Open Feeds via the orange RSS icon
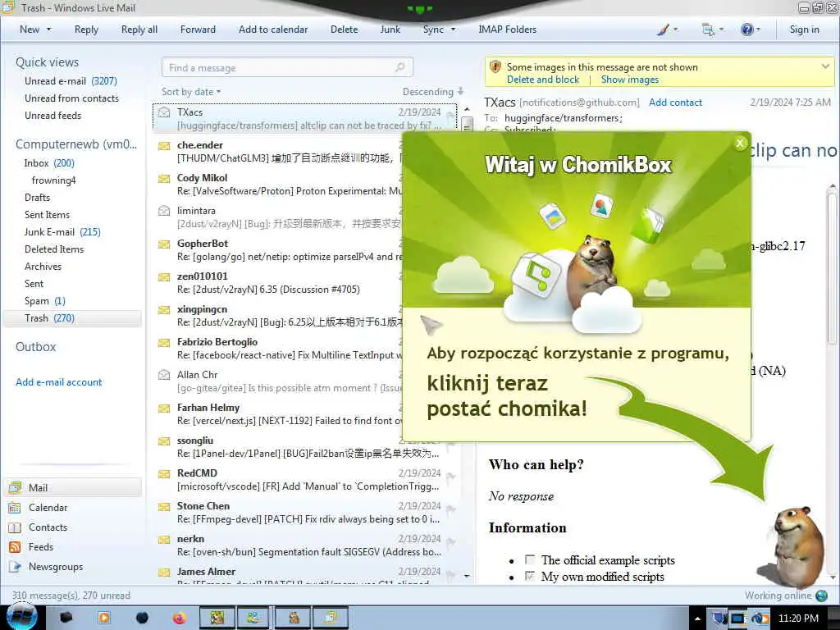 (x=15, y=547)
